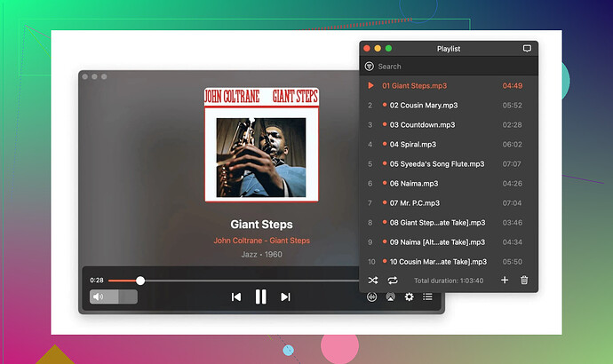Click the Giant Steps song title
Image resolution: width=613 pixels, height=364 pixels.
(x=261, y=225)
